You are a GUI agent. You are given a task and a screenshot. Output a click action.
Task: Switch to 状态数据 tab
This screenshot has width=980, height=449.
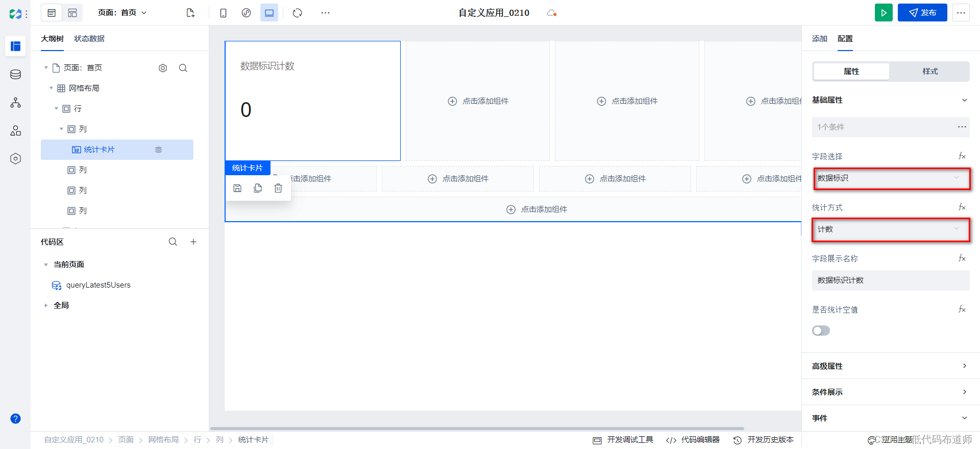tap(89, 39)
